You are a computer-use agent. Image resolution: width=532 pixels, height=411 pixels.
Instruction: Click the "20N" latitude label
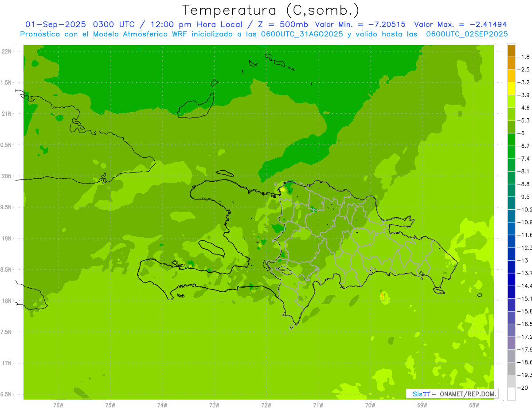6,176
